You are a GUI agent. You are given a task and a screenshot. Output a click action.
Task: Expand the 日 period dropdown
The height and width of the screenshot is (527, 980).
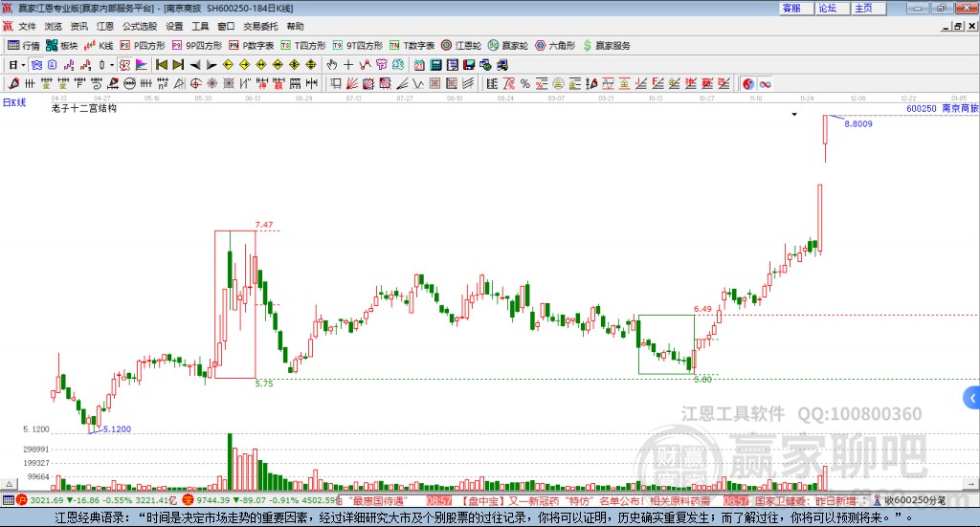(x=23, y=65)
